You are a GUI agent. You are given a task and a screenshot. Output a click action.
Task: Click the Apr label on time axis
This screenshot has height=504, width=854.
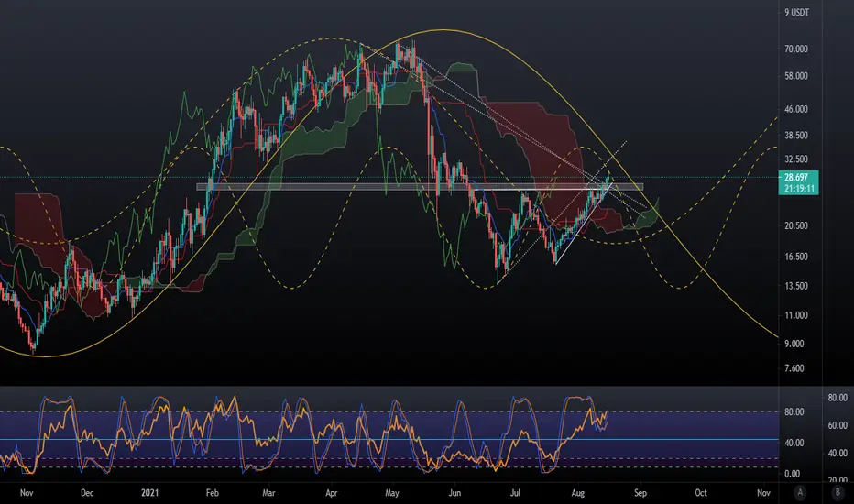[x=331, y=493]
